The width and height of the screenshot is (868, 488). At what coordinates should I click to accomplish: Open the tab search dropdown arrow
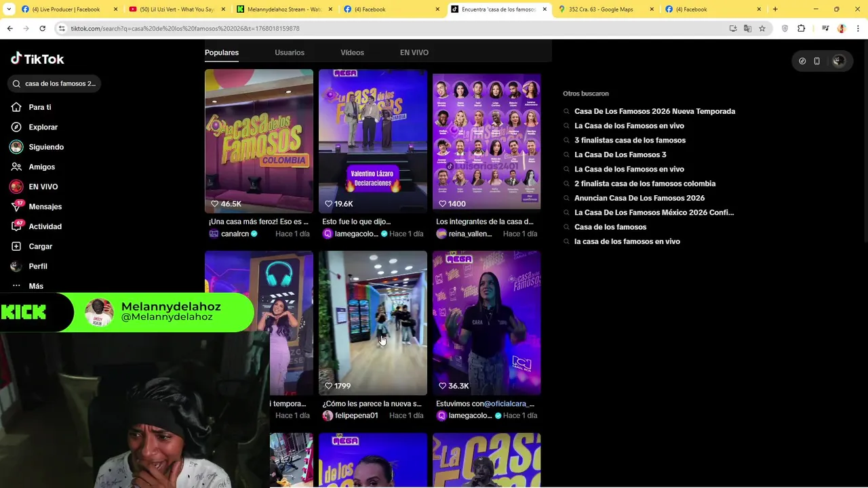(9, 9)
